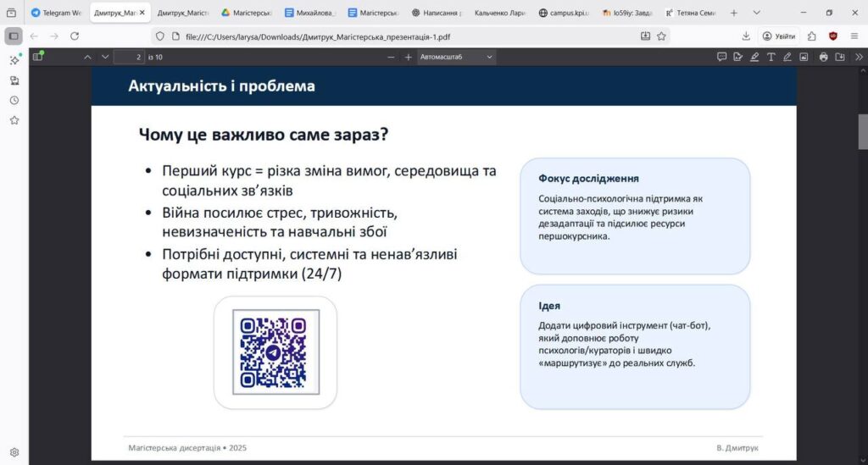Save the PDF using viewer download icon
868x465 pixels.
click(839, 57)
